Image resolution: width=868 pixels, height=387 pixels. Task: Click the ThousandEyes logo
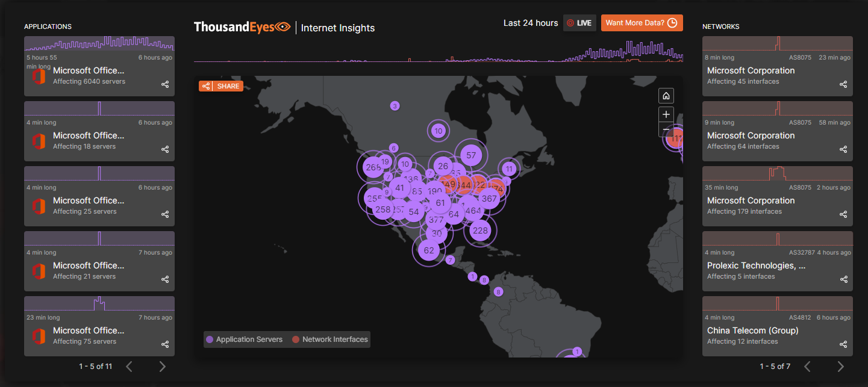tap(242, 27)
